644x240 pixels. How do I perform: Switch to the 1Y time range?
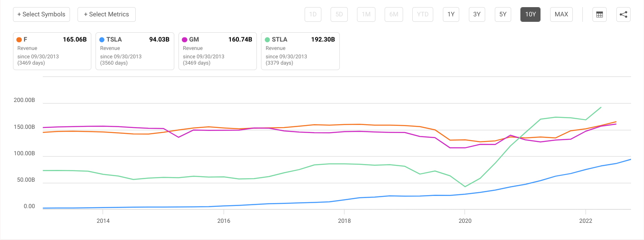pyautogui.click(x=451, y=14)
